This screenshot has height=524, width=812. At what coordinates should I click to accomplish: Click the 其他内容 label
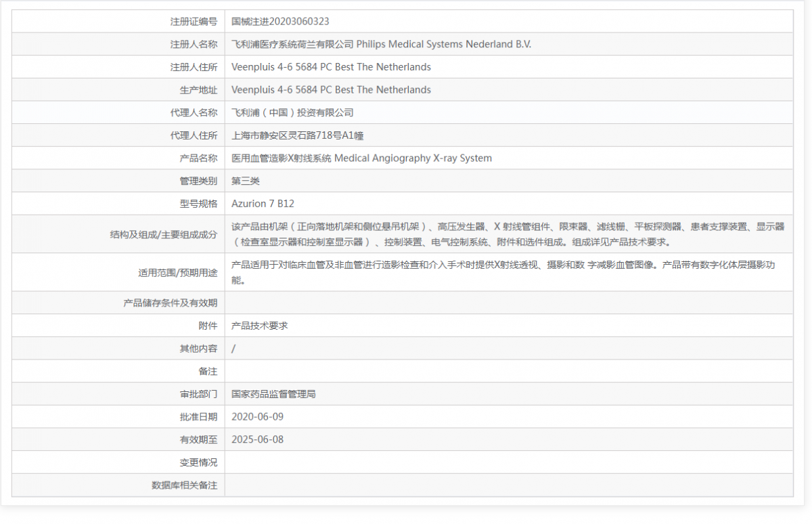pos(198,349)
